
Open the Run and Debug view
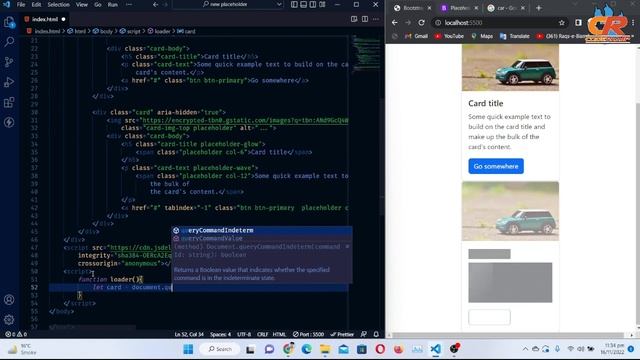point(9,82)
